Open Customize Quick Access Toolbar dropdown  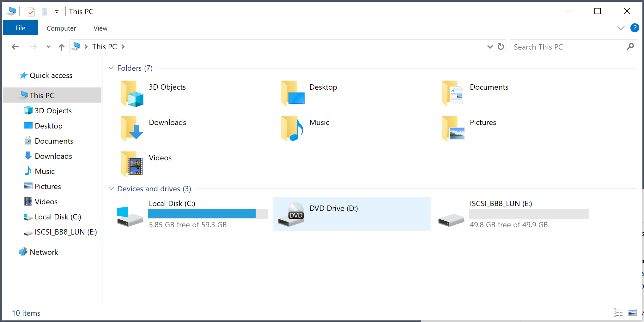[57, 12]
